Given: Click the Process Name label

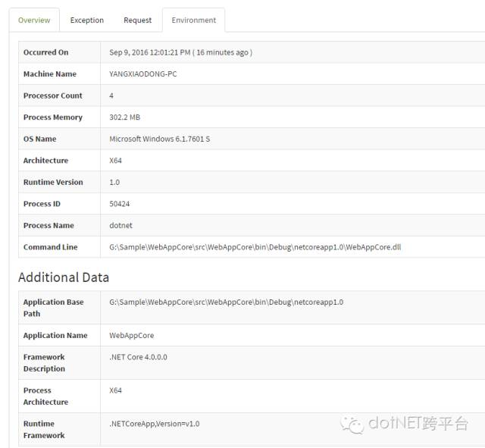Looking at the screenshot, I should [x=48, y=226].
